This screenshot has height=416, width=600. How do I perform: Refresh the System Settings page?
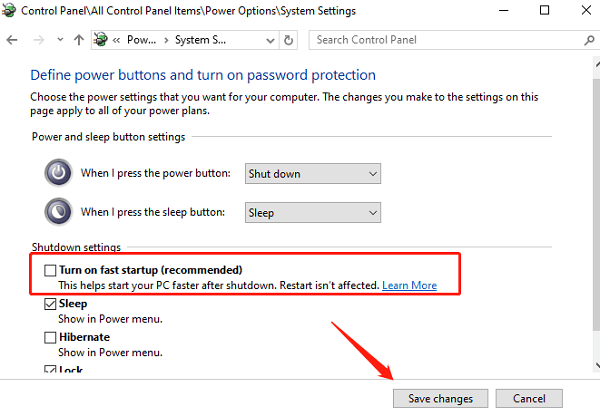tap(289, 40)
